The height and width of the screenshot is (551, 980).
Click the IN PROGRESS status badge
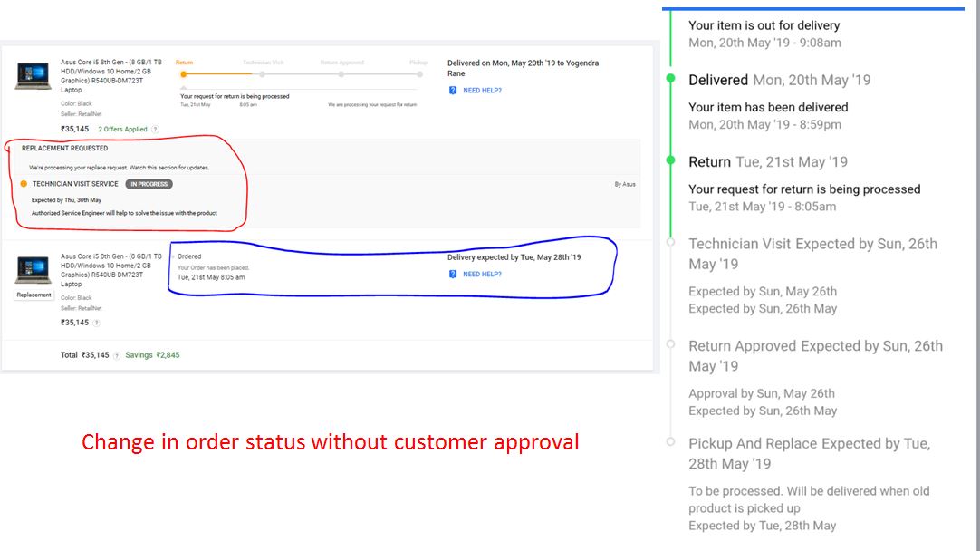(x=149, y=183)
